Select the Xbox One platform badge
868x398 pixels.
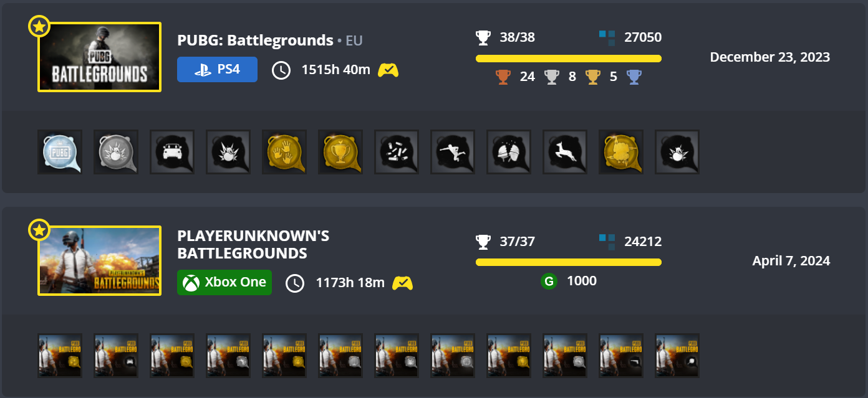[224, 282]
